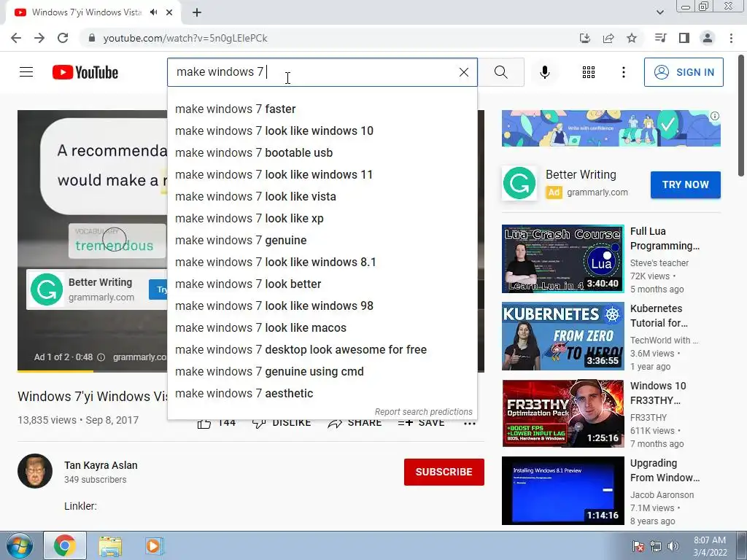This screenshot has width=747, height=560.
Task: Open the "Kubernetes Tutorial for" video title
Action: [659, 316]
